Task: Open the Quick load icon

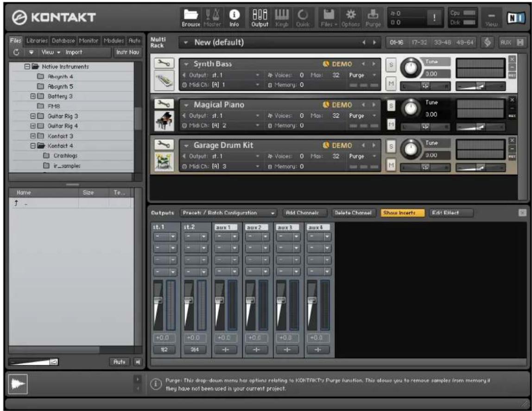Action: click(x=303, y=18)
